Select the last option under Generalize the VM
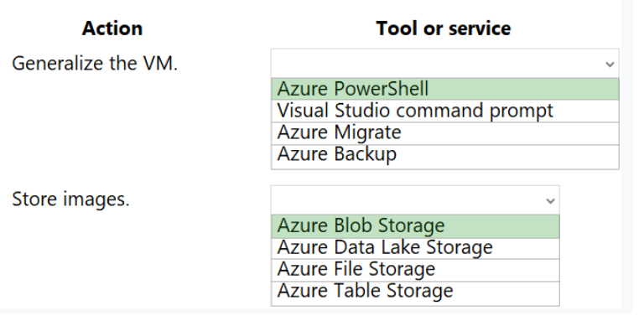This screenshot has height=316, width=644. [444, 156]
